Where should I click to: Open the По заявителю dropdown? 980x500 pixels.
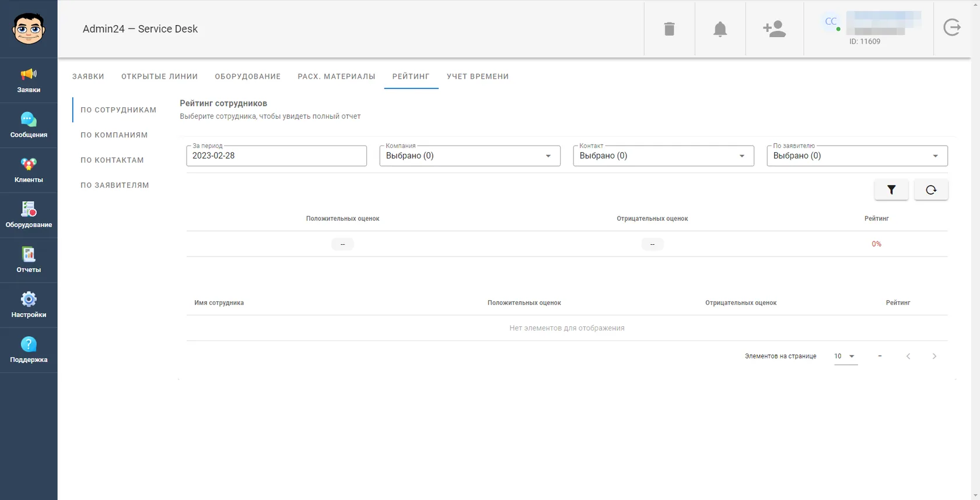point(857,156)
